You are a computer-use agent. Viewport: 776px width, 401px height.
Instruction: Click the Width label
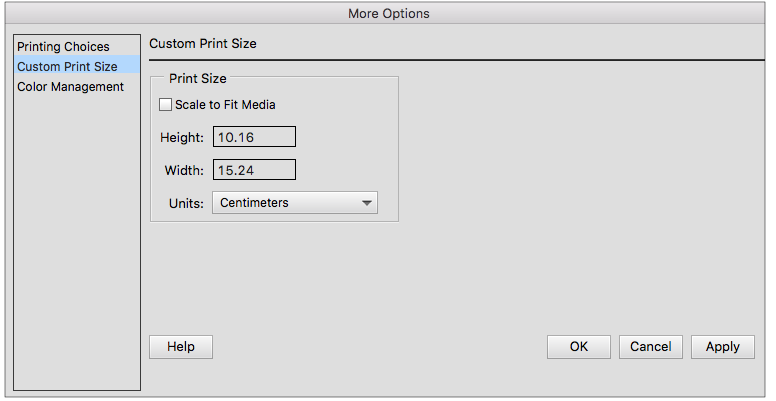click(x=184, y=170)
